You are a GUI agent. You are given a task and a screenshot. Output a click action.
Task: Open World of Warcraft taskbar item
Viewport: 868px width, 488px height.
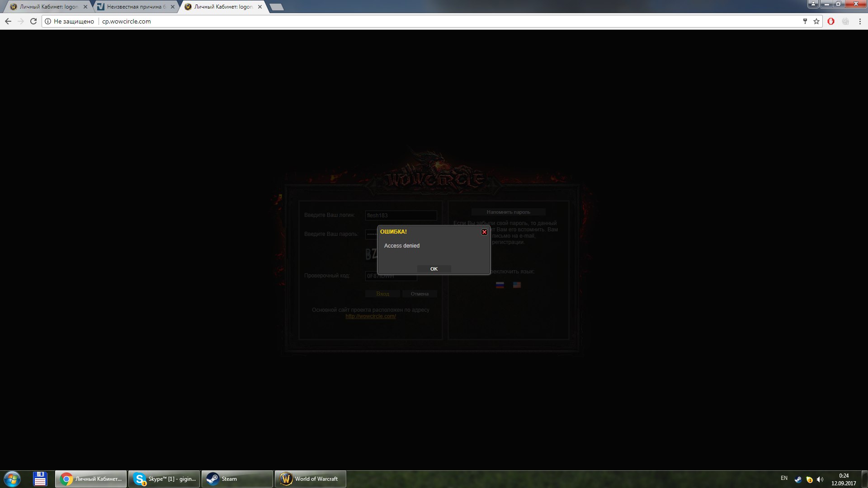(311, 479)
